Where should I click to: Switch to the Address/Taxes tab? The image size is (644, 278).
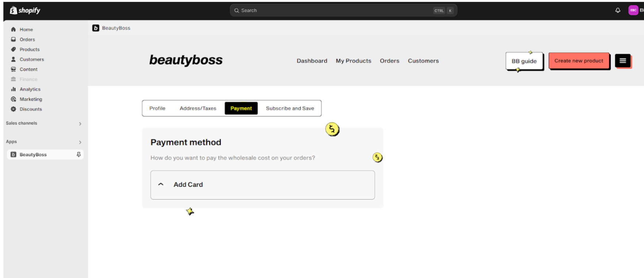coord(198,108)
